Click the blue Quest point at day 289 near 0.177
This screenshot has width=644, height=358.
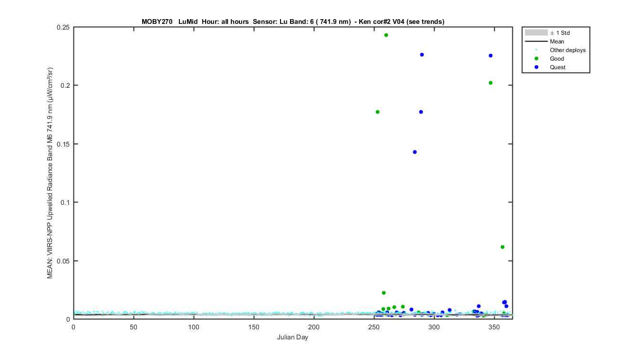(x=421, y=112)
